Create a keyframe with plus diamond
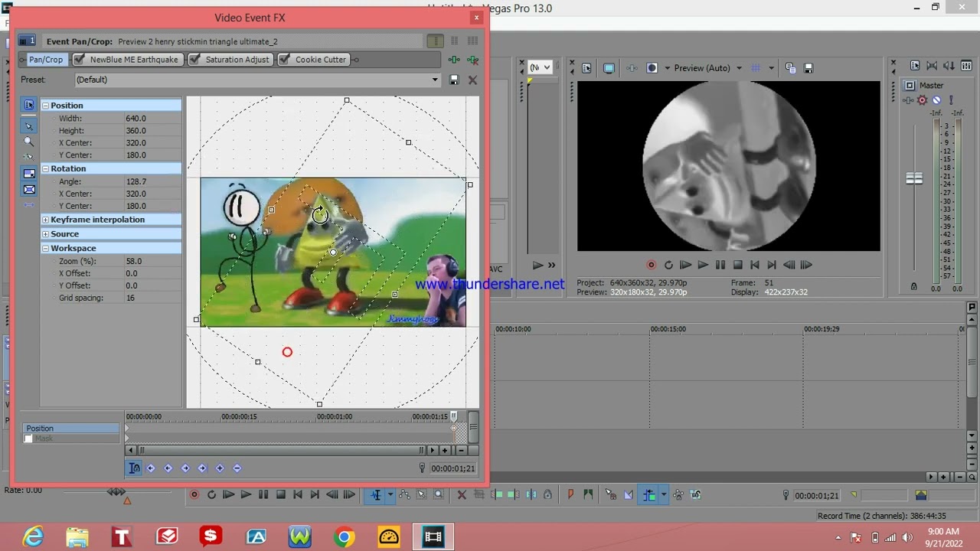This screenshot has width=980, height=551. [220, 468]
